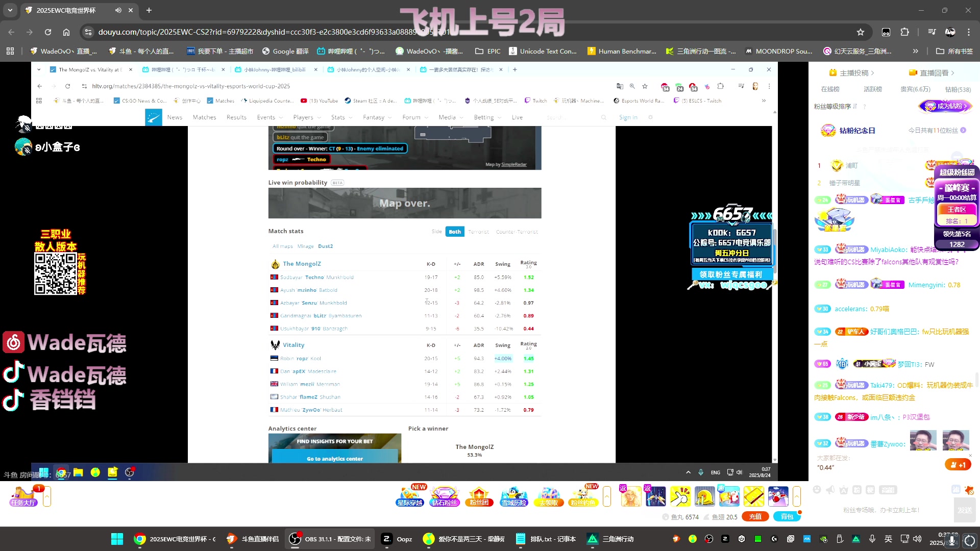Open the 去领取 claim reward icon
980x551 pixels.
pyautogui.click(x=549, y=496)
